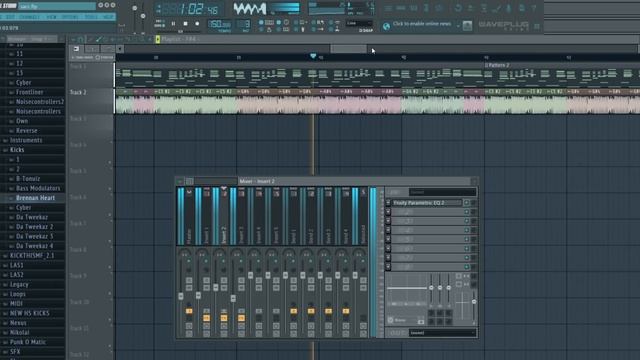Click the CHANNELS menu in menu bar

tap(30, 17)
